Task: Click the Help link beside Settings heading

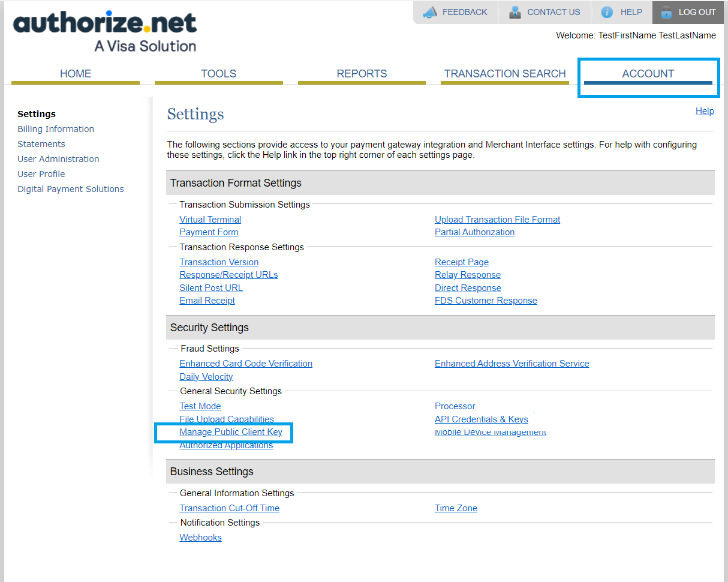Action: coord(705,111)
